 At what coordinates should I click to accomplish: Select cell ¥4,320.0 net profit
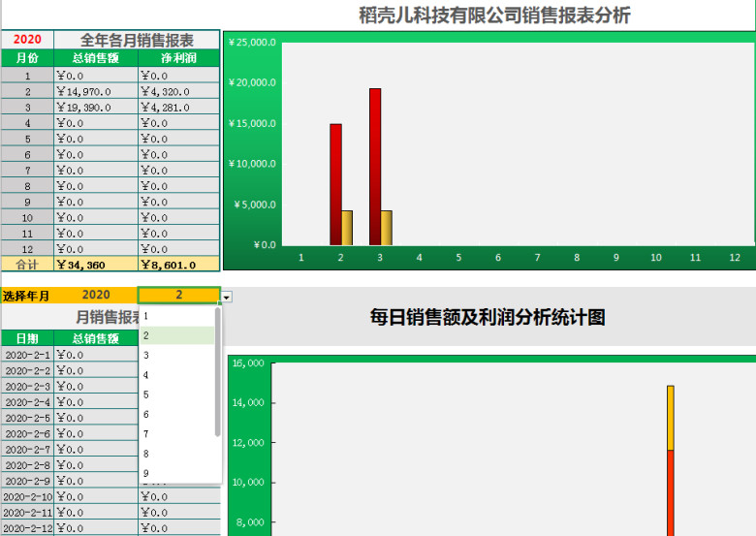click(x=179, y=91)
